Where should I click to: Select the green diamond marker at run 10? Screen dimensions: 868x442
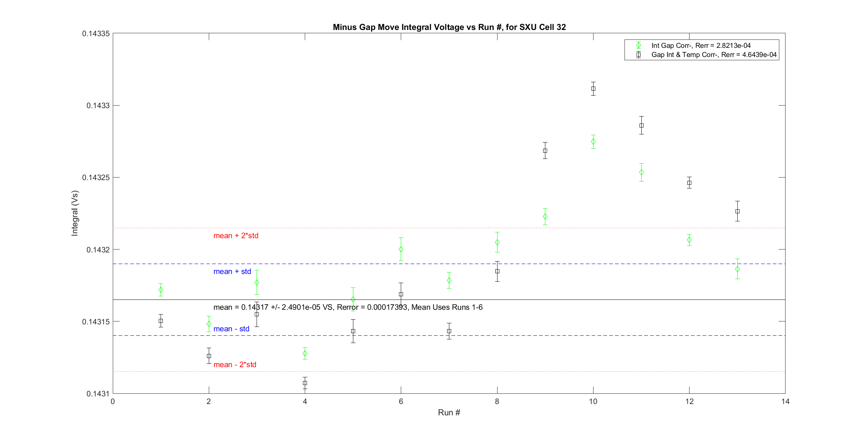click(x=593, y=142)
